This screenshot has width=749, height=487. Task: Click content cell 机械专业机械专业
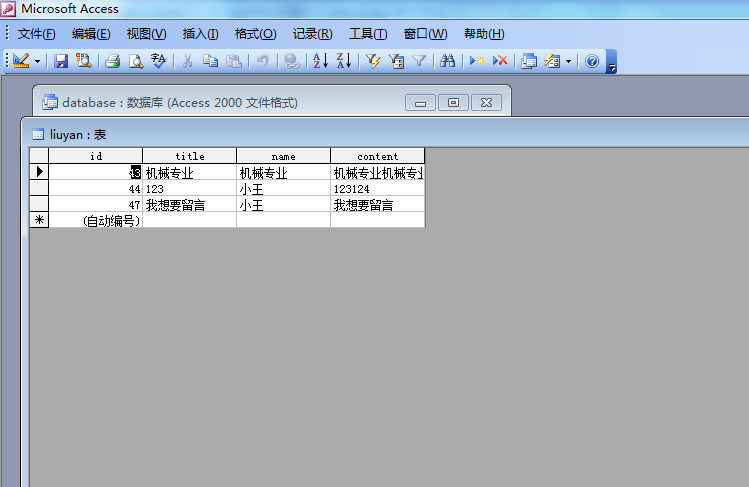pos(377,172)
